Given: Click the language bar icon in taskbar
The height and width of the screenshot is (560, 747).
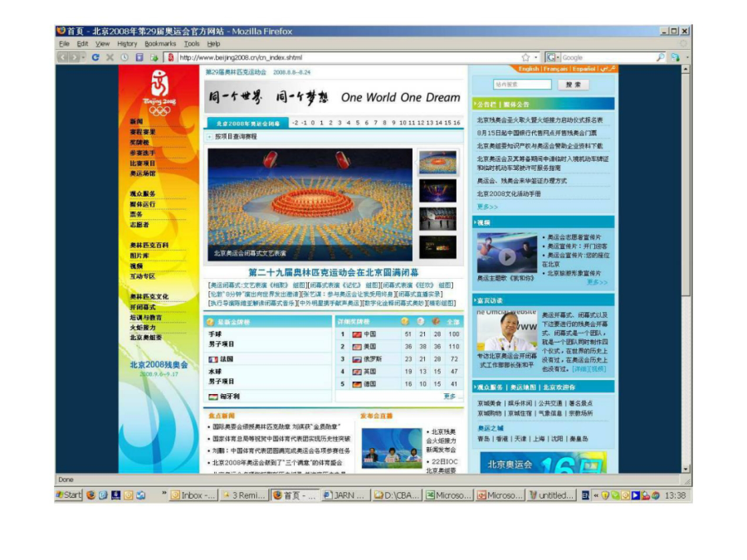Looking at the screenshot, I should pyautogui.click(x=585, y=495).
